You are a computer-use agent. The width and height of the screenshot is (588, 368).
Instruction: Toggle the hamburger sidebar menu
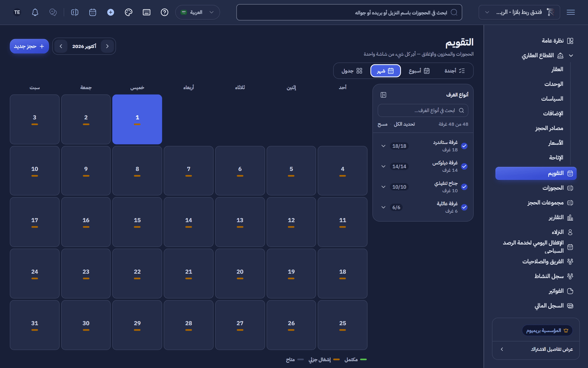tap(571, 12)
